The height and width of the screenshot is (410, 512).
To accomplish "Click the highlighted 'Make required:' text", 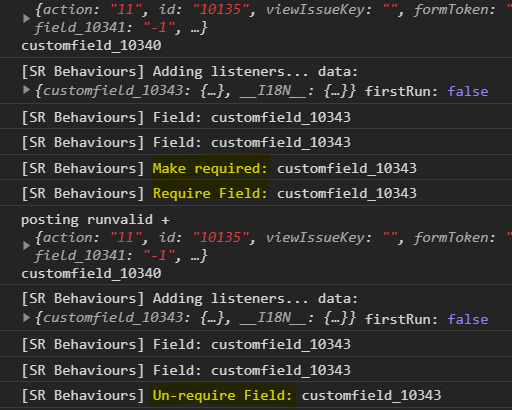I will click(x=210, y=168).
